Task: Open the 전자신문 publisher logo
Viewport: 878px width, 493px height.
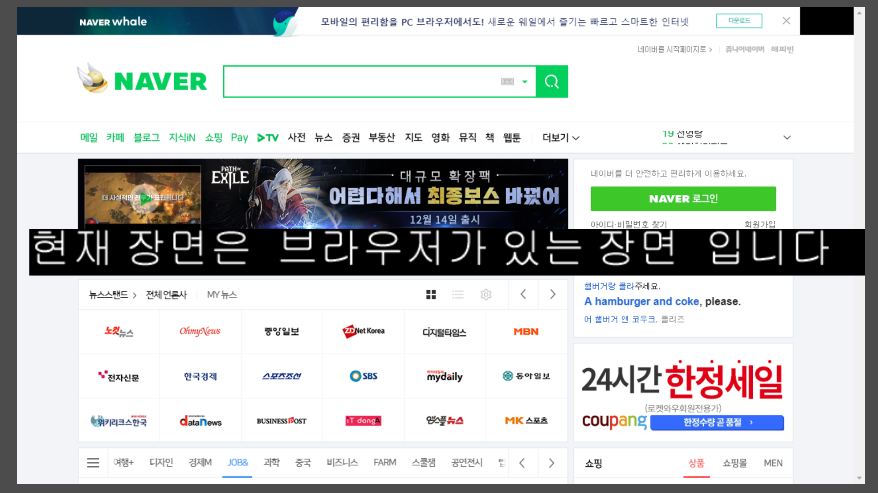Action: tap(119, 376)
